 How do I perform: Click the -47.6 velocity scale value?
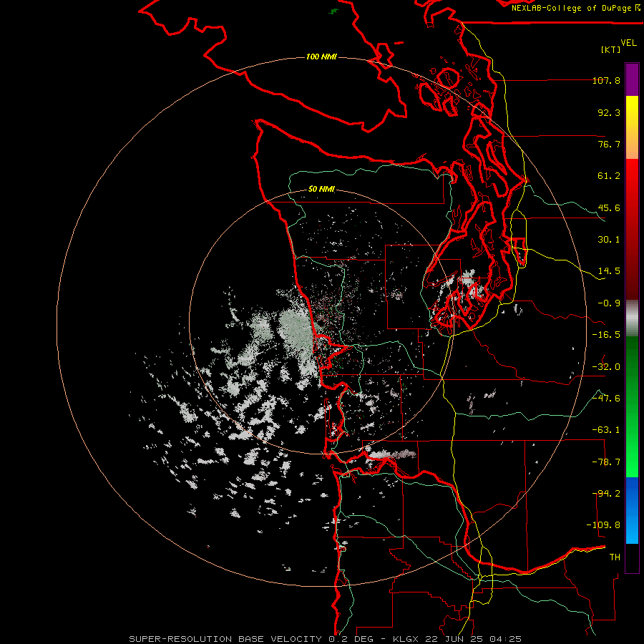click(x=606, y=399)
